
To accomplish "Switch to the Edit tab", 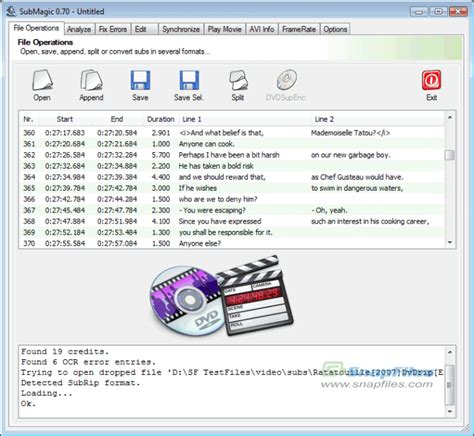I will (x=144, y=29).
